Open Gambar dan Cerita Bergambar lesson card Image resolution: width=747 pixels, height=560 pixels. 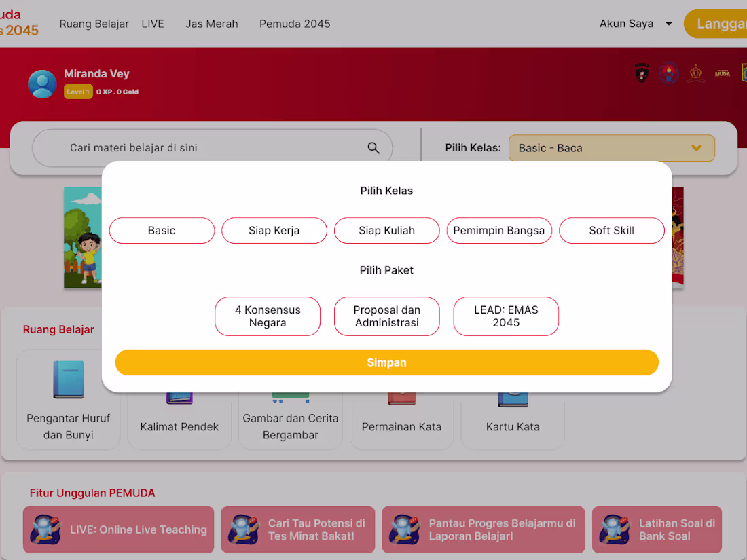click(291, 422)
